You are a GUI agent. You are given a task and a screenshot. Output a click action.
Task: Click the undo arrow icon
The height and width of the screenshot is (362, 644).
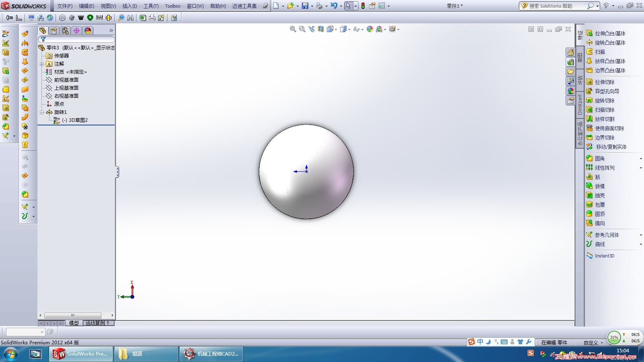(334, 6)
